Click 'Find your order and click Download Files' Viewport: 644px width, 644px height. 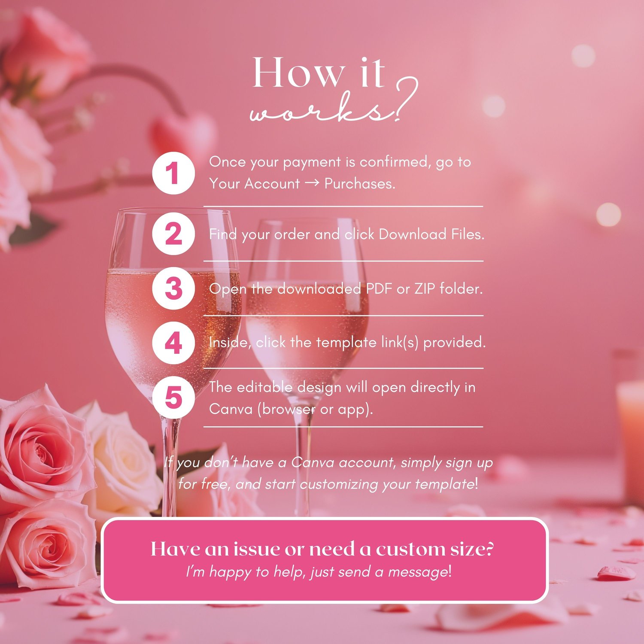tap(346, 234)
